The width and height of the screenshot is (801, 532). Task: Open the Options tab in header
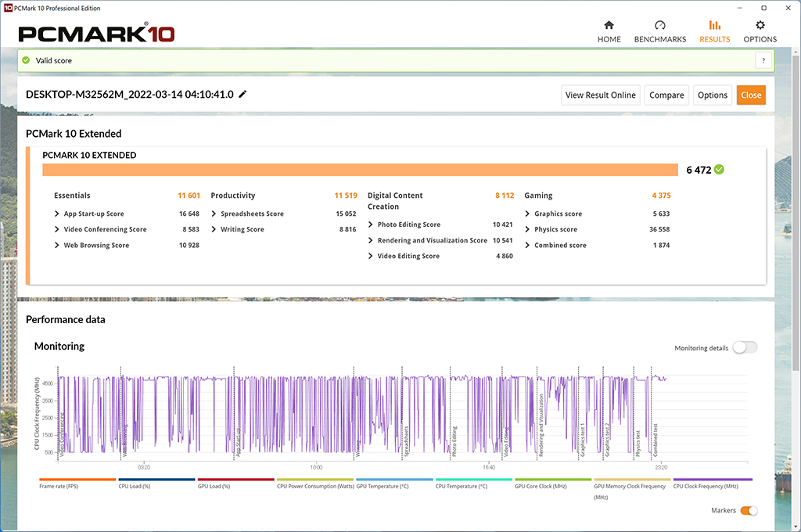tap(760, 31)
